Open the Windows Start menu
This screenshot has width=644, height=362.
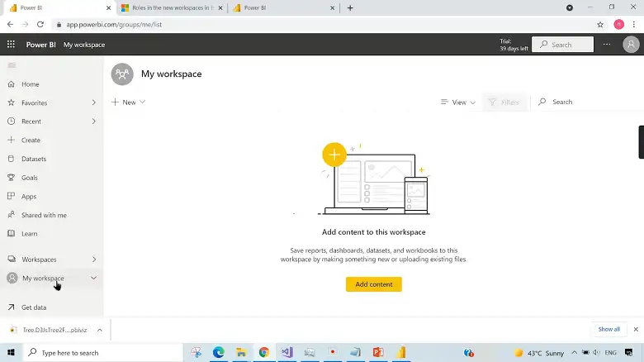pos(11,353)
